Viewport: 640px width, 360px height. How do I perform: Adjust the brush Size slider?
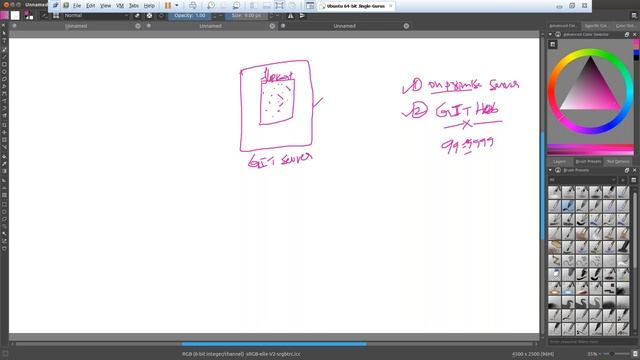click(x=246, y=16)
